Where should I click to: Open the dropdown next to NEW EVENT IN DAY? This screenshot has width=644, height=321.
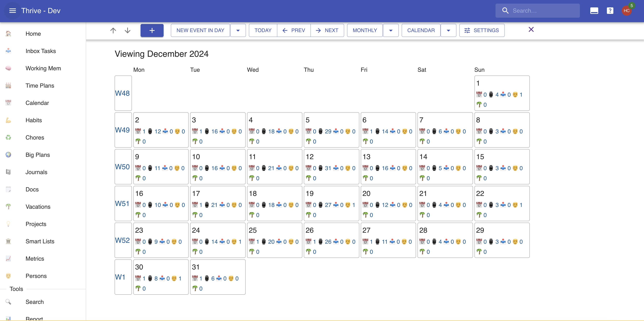238,30
